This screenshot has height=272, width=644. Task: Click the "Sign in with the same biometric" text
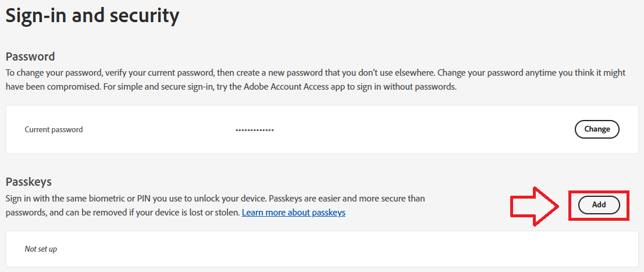70,199
